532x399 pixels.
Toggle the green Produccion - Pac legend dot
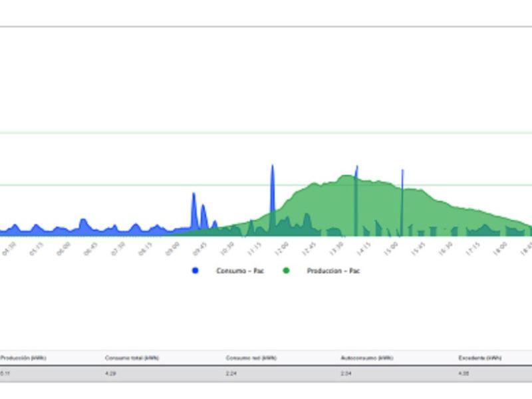(286, 271)
